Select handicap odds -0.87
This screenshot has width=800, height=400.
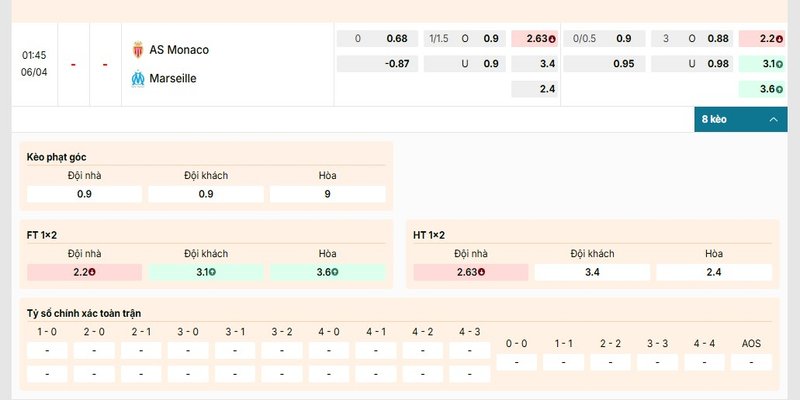(377, 64)
